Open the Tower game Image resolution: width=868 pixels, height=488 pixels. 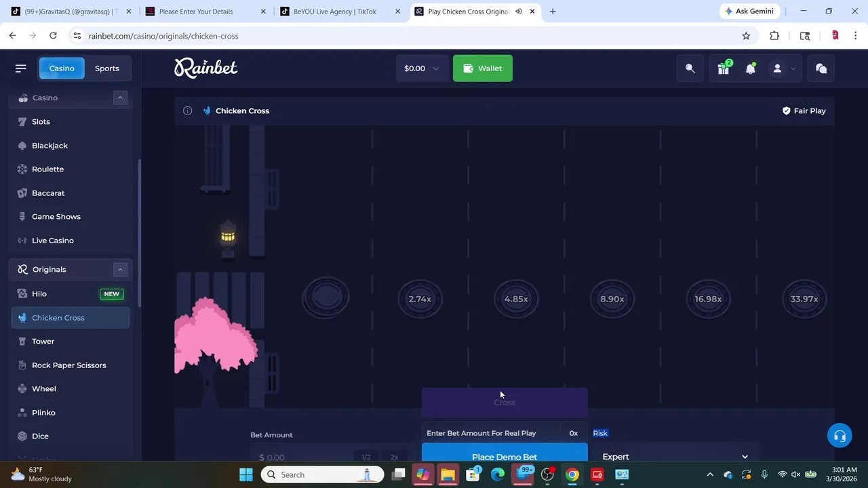(71, 342)
